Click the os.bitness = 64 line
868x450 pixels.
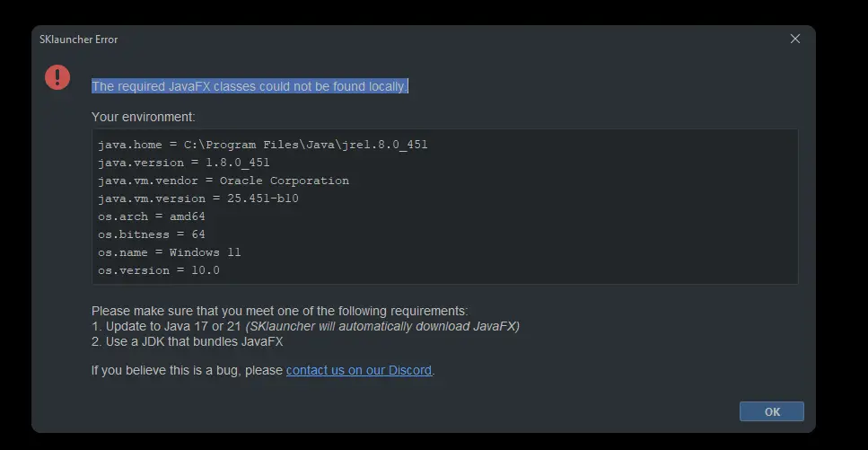[152, 234]
